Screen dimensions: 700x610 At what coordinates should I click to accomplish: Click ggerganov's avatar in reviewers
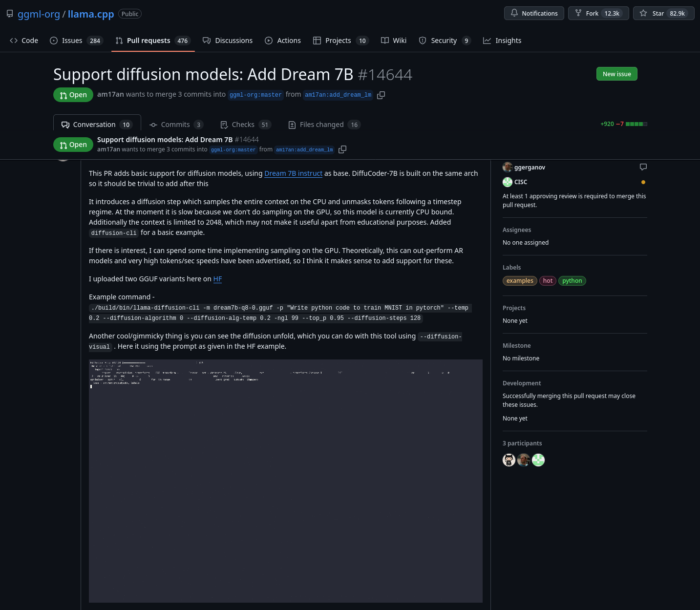(x=508, y=167)
